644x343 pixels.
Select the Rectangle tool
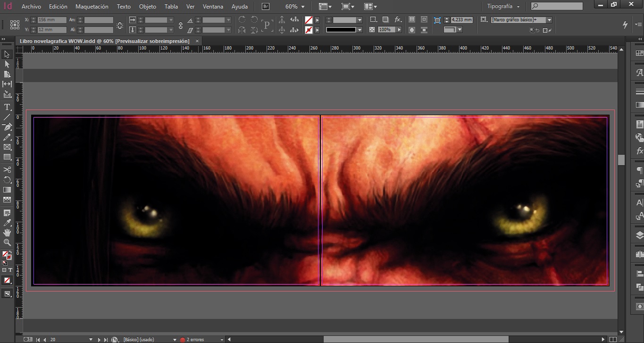coord(7,157)
